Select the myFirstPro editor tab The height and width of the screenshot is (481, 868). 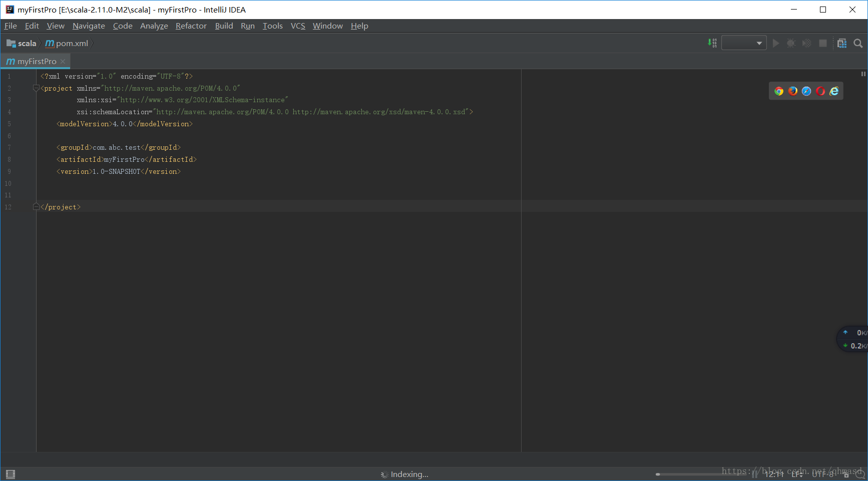[x=37, y=62]
